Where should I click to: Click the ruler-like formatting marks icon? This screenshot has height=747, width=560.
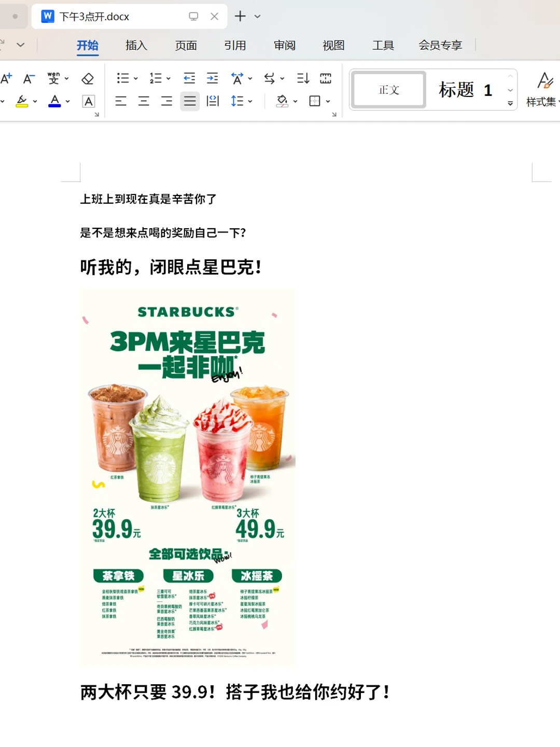[x=326, y=78]
